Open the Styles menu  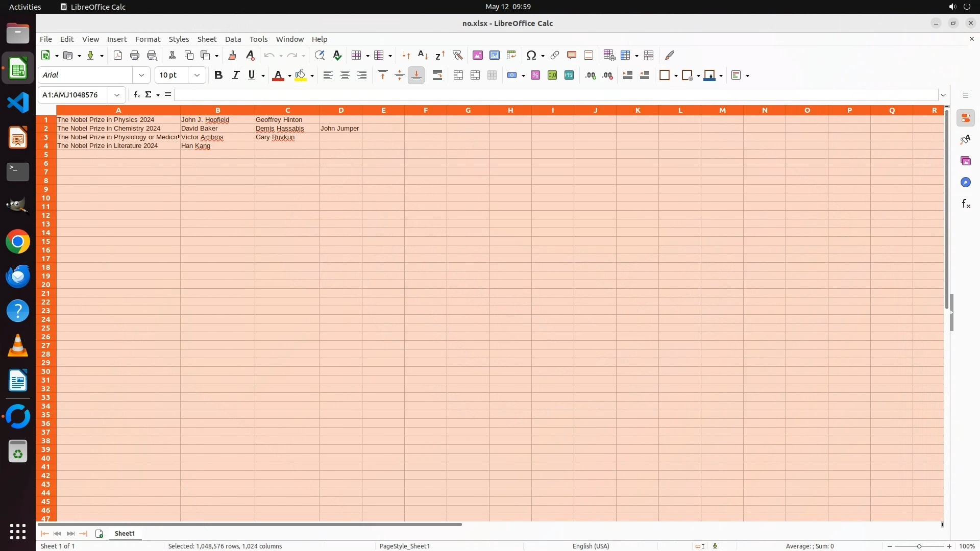179,39
